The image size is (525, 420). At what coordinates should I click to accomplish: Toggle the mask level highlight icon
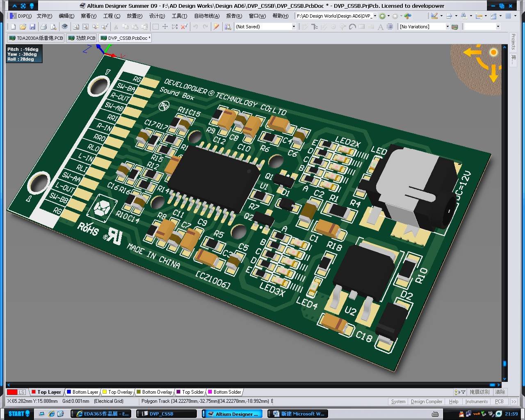pyautogui.click(x=462, y=392)
